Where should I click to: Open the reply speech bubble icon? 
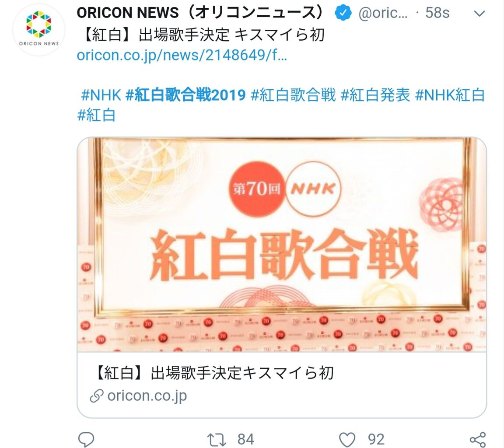point(86,439)
